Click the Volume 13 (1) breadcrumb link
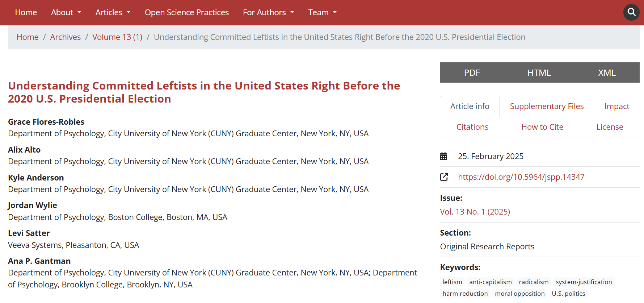644x303 pixels. pos(117,37)
